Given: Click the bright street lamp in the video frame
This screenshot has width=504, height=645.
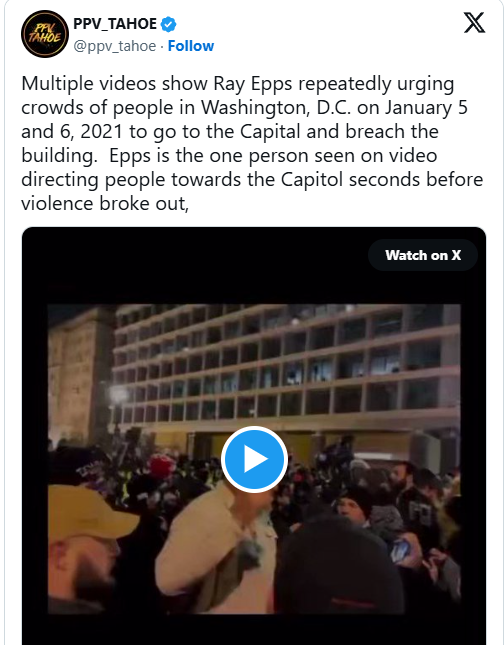Looking at the screenshot, I should click(x=118, y=395).
